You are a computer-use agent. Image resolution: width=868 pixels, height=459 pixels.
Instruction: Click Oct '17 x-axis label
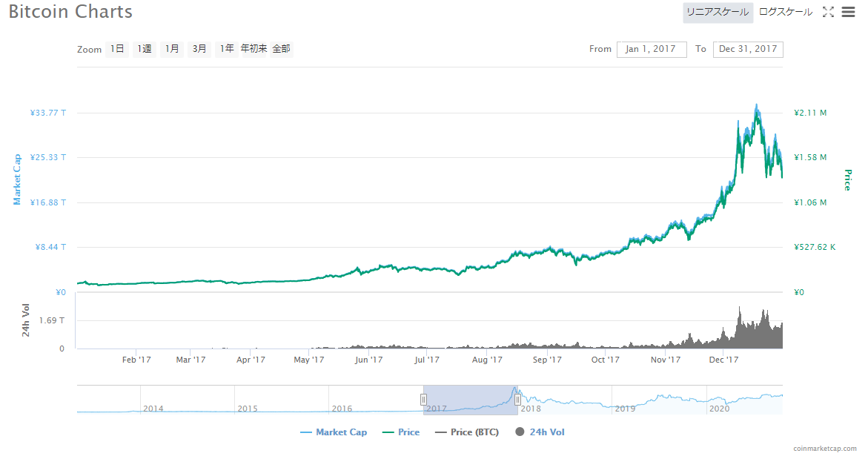pos(605,360)
